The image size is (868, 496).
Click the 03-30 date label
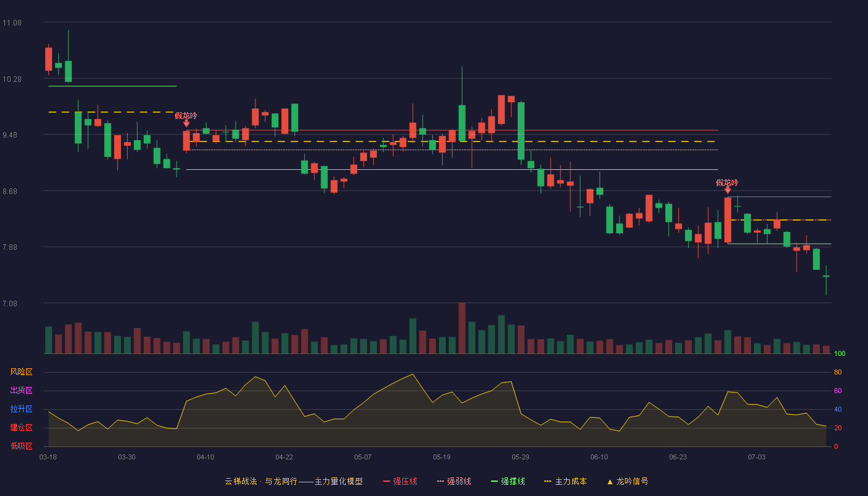click(126, 457)
